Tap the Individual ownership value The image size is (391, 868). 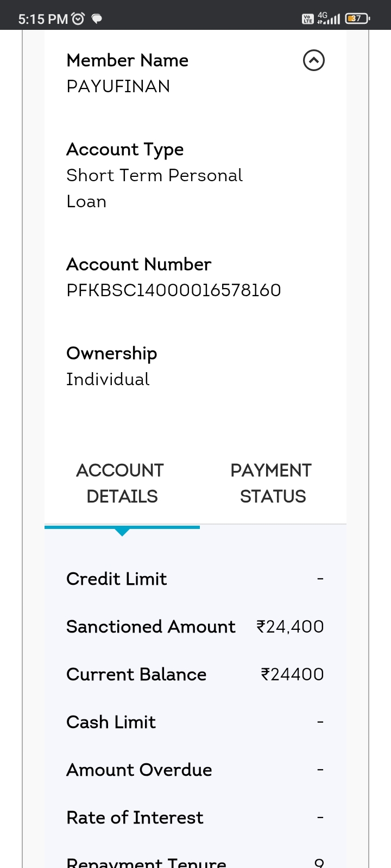108,379
